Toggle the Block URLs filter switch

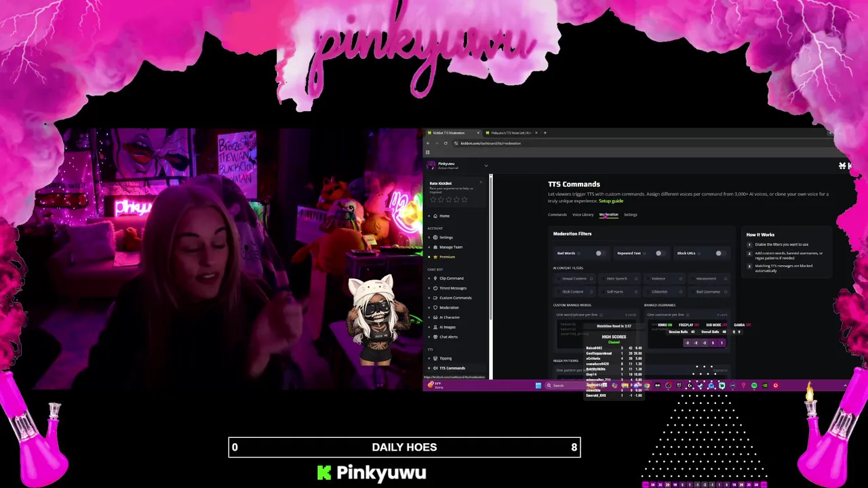[720, 253]
